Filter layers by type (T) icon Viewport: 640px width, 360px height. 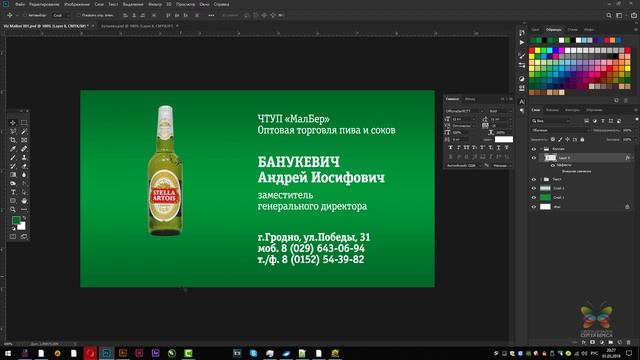[603, 121]
